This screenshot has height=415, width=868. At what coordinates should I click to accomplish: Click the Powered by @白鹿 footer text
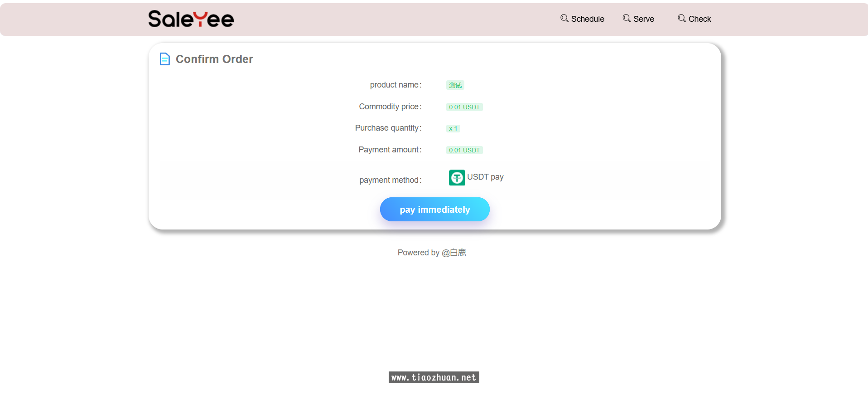[x=431, y=253]
